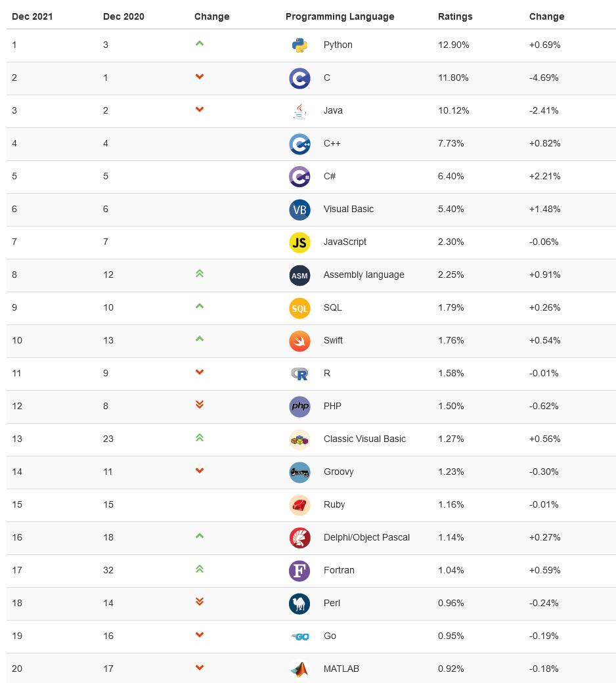The image size is (616, 683).
Task: Click the Ratings column header
Action: [x=455, y=16]
